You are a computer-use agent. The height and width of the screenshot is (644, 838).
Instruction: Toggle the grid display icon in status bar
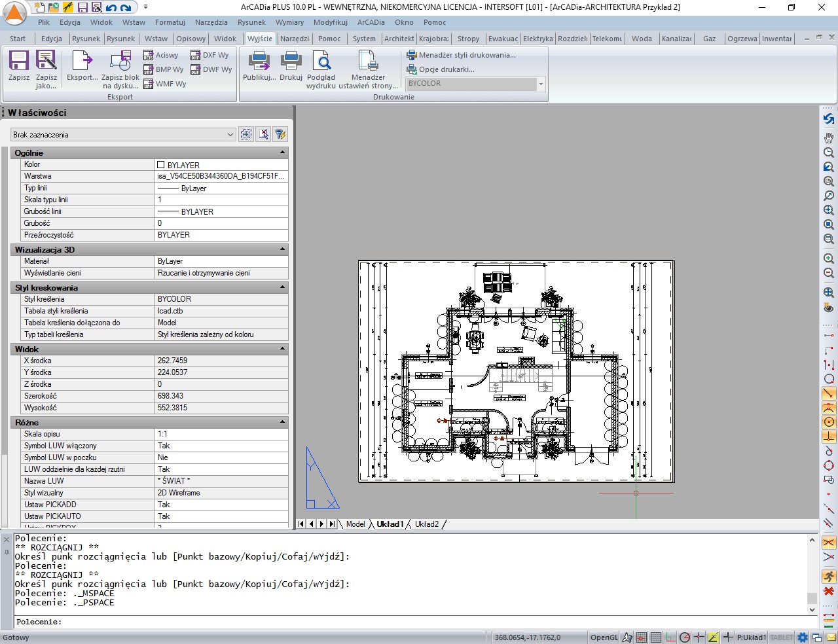[x=656, y=637]
